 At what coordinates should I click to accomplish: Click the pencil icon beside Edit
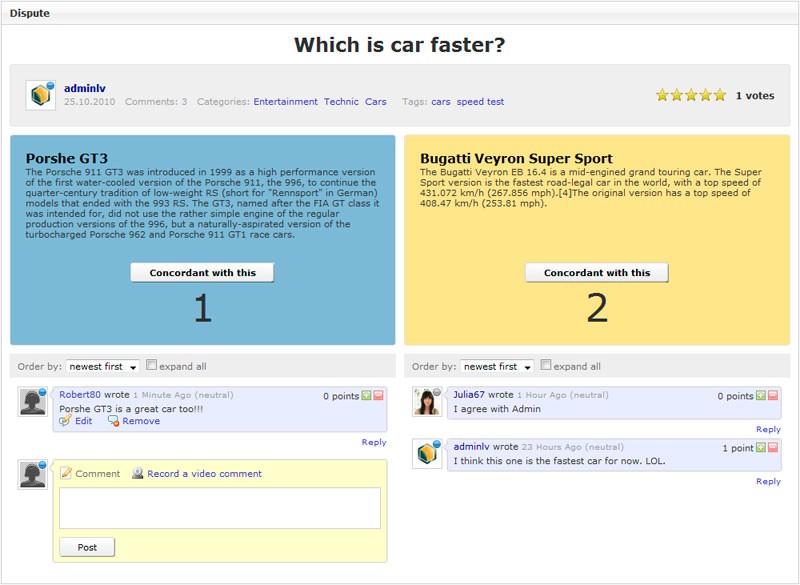[65, 421]
